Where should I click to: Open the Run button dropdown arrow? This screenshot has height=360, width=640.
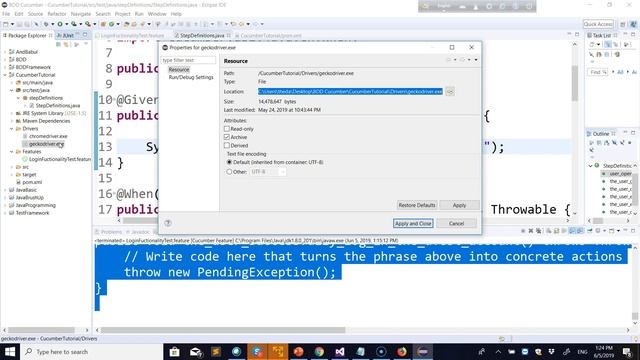click(66, 24)
